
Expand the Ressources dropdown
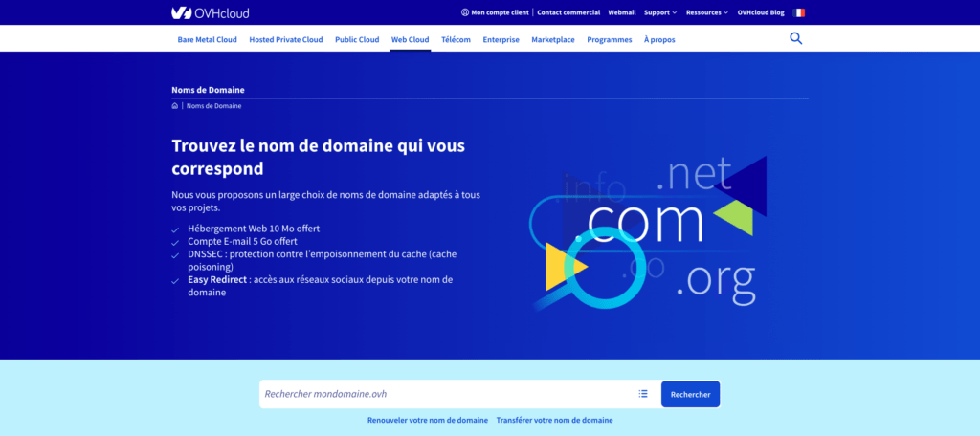pos(707,12)
